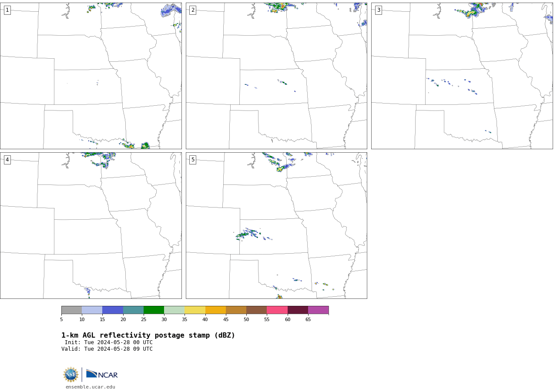Click the colorbar tick label 50
Image resolution: width=557 pixels, height=392 pixels.
(246, 320)
